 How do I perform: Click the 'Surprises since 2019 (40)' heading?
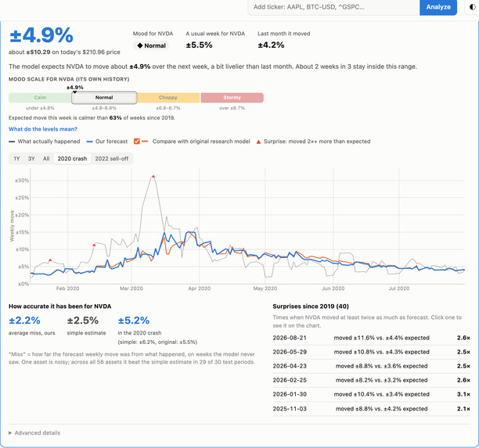311,306
